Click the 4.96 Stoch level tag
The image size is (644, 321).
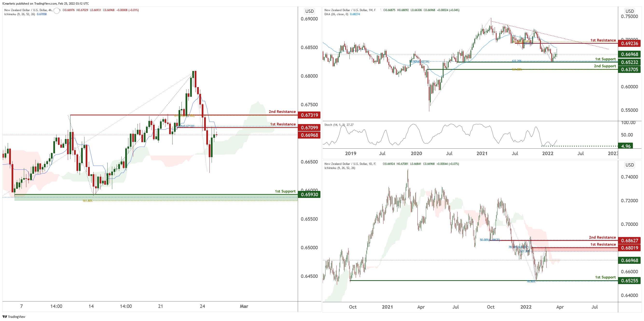tap(625, 146)
